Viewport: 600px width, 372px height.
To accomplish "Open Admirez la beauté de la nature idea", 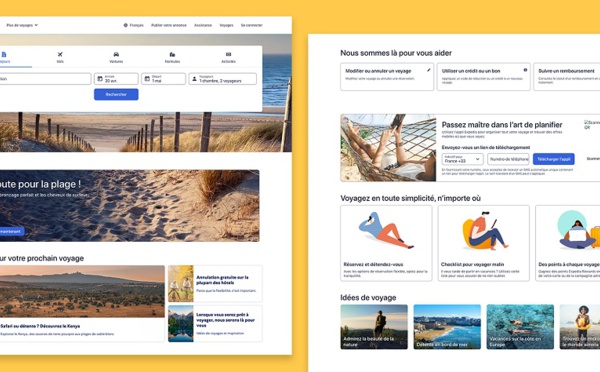I will pyautogui.click(x=374, y=327).
